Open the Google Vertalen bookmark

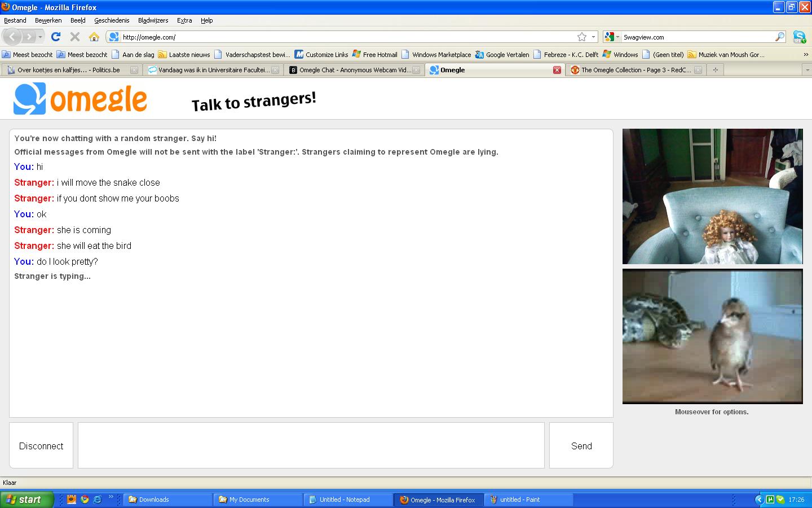point(502,55)
